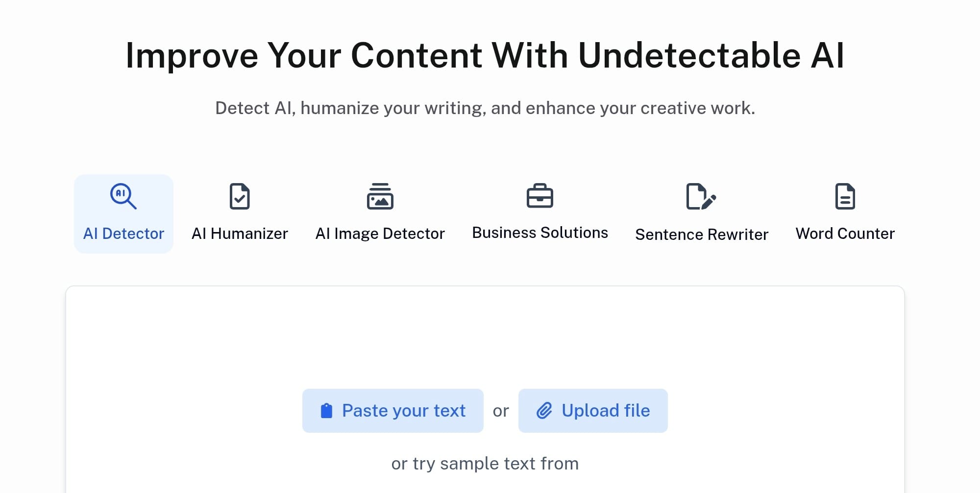Click the AI Humanizer document-check icon
980x493 pixels.
point(240,196)
